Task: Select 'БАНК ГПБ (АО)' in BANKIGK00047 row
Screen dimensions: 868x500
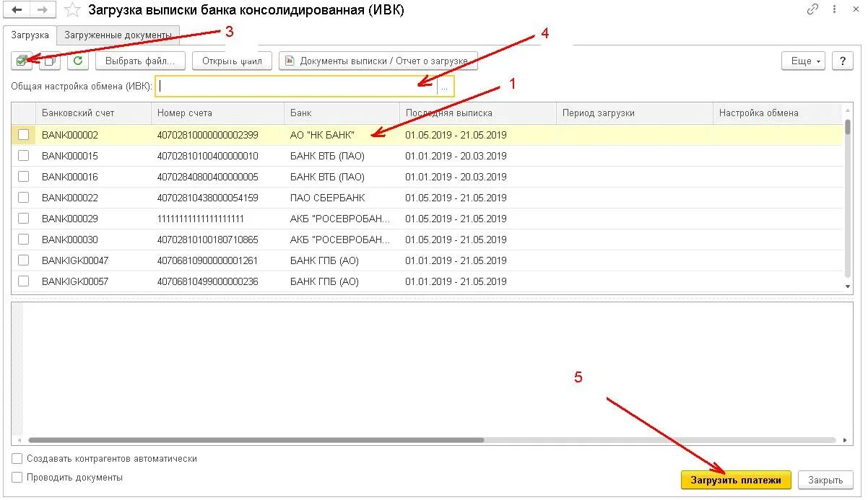Action: tap(342, 260)
